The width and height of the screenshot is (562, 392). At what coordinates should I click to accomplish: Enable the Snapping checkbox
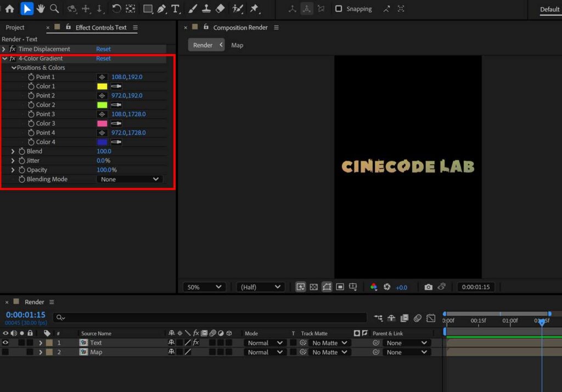(338, 9)
